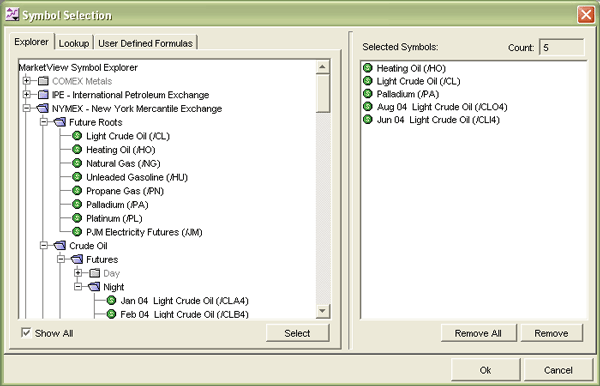600x386 pixels.
Task: Click the tree scrollbar down arrow
Action: 323,311
